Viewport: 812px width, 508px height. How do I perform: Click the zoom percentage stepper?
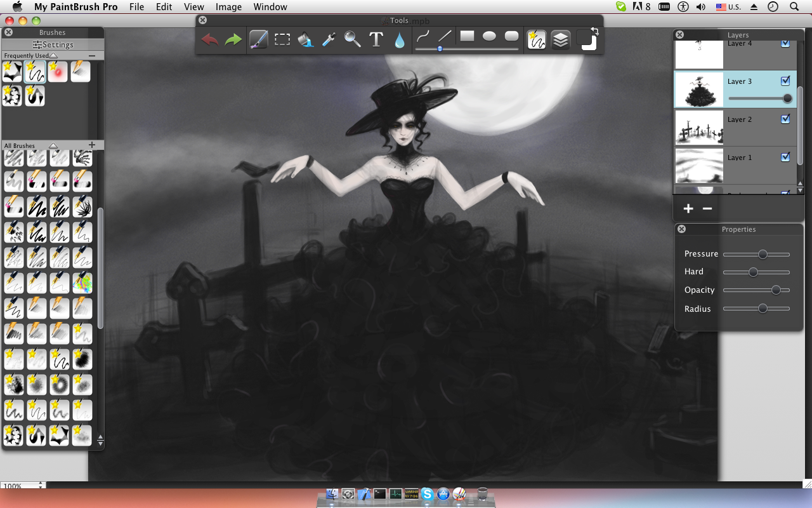pyautogui.click(x=41, y=485)
